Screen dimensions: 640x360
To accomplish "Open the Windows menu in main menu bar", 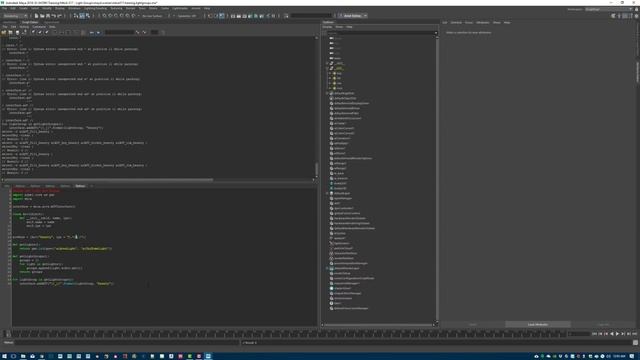I will coord(74,8).
